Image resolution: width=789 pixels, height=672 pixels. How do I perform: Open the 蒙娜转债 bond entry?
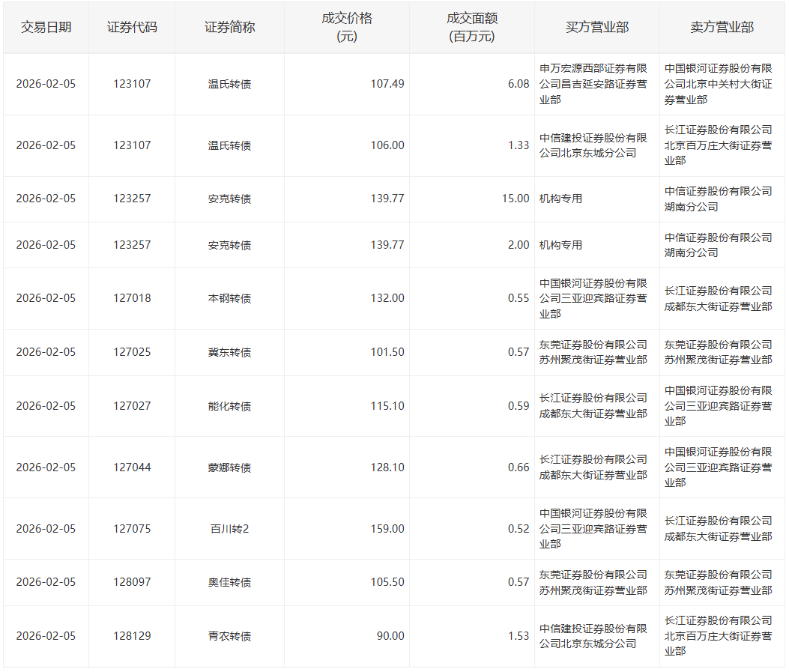(229, 467)
